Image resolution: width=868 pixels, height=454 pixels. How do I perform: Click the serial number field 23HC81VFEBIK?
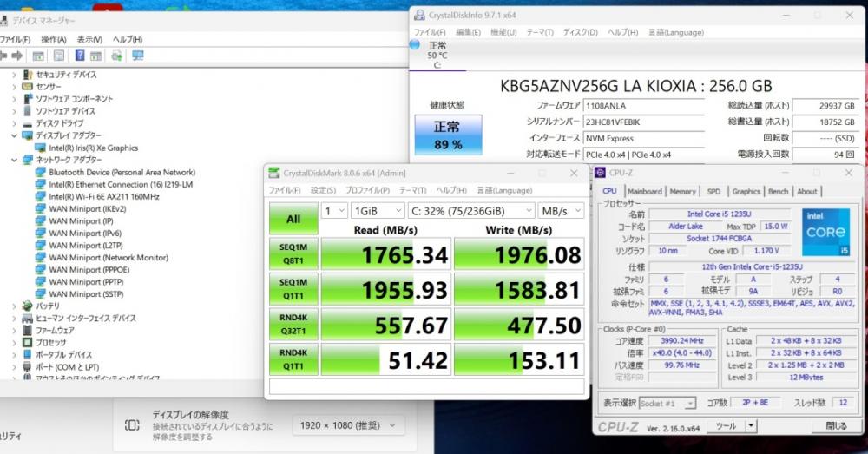click(x=643, y=122)
